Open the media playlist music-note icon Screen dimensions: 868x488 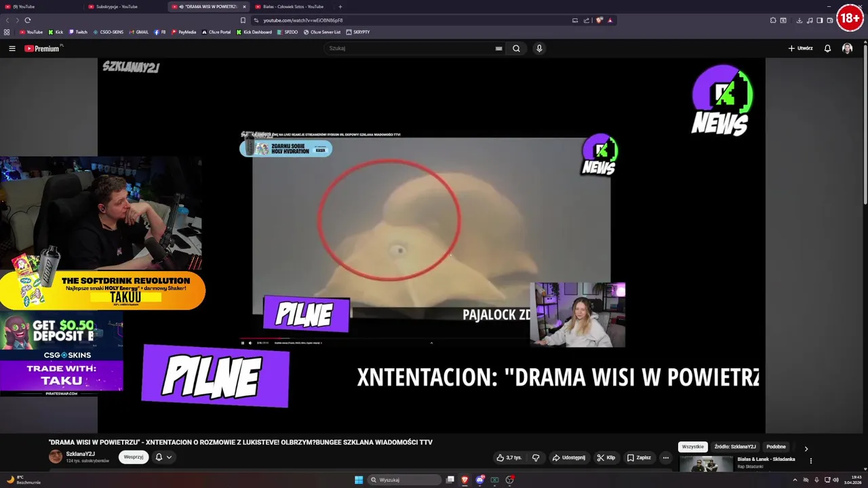point(810,20)
